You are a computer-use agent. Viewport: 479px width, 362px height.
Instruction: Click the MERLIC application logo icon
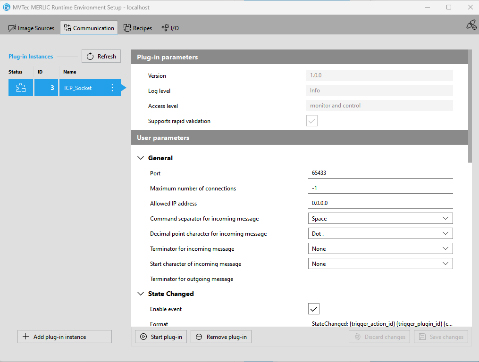pos(6,7)
